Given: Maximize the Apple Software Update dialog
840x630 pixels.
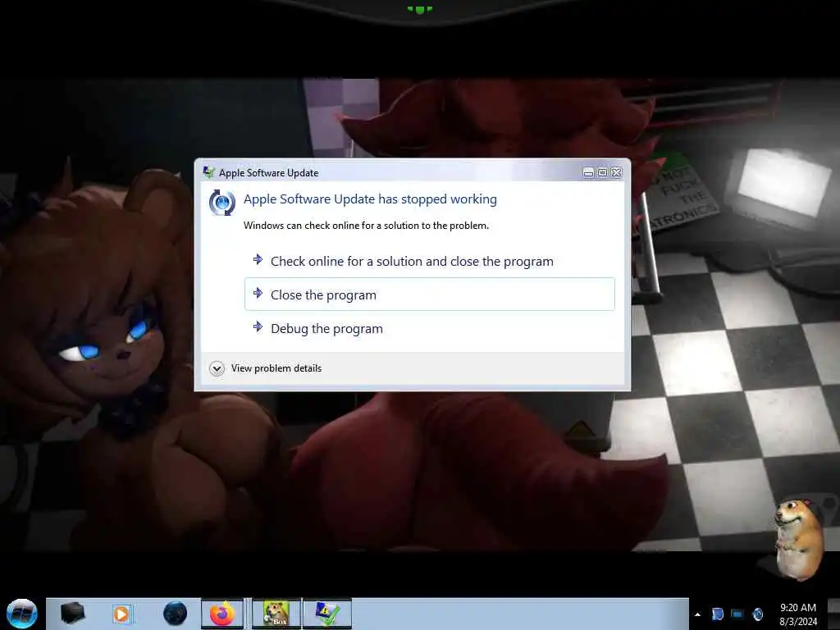Looking at the screenshot, I should click(602, 172).
